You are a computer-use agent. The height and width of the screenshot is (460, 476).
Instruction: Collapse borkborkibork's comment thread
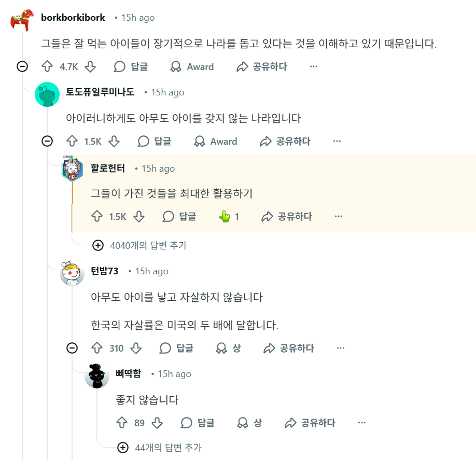coord(21,66)
